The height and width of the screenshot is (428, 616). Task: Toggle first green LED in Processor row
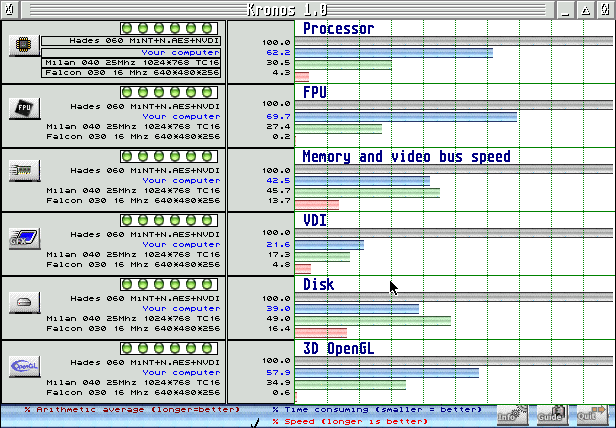129,28
